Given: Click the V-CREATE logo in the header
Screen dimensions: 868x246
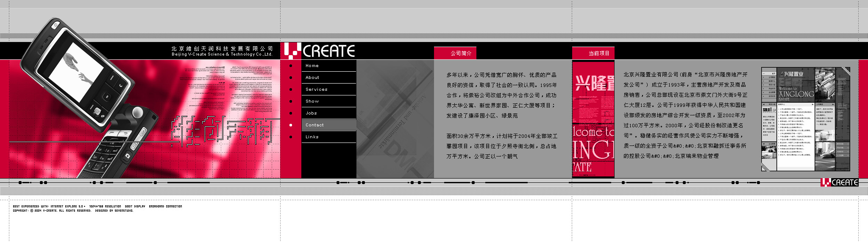Looking at the screenshot, I should tap(319, 51).
